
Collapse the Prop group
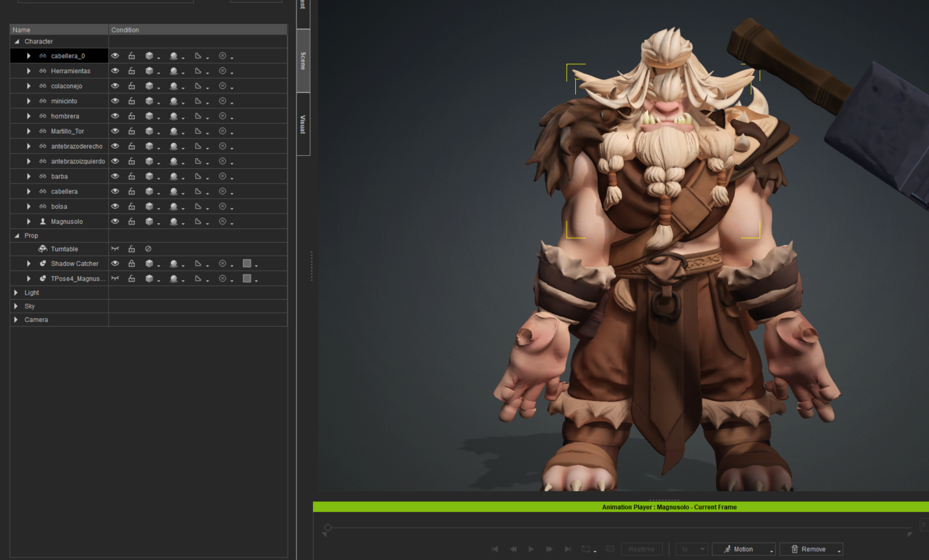17,236
